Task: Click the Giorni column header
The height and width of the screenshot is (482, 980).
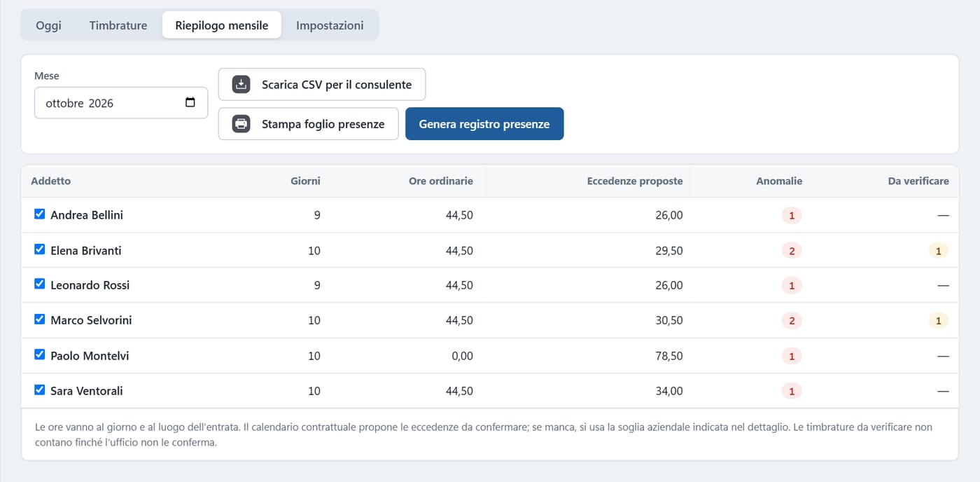Action: click(x=305, y=181)
